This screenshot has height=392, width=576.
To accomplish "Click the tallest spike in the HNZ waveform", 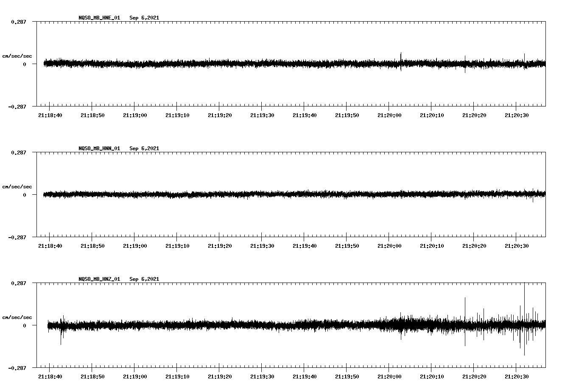I will (x=525, y=318).
